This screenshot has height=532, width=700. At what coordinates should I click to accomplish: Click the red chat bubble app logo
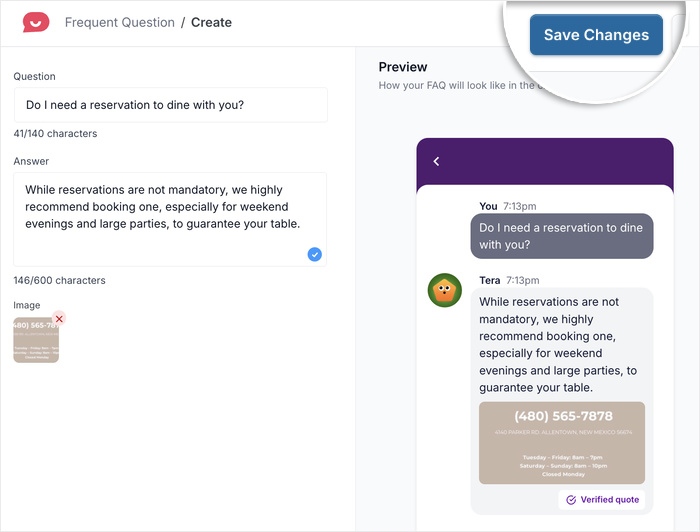36,22
